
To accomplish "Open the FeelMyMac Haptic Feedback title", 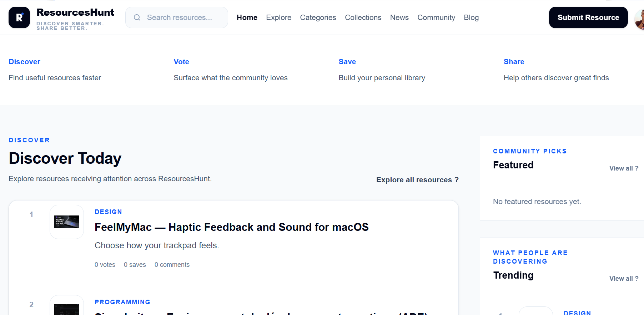I will 232,227.
